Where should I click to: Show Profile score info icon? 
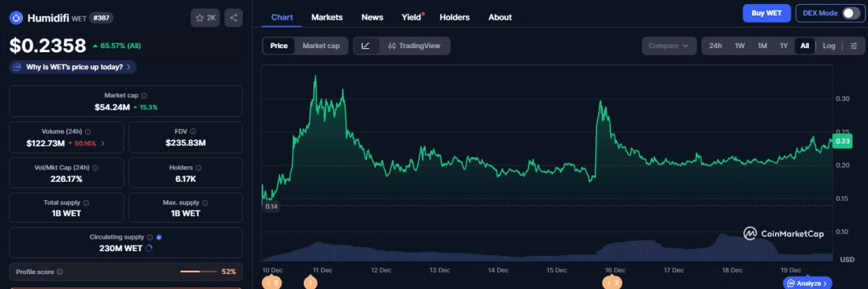60,272
